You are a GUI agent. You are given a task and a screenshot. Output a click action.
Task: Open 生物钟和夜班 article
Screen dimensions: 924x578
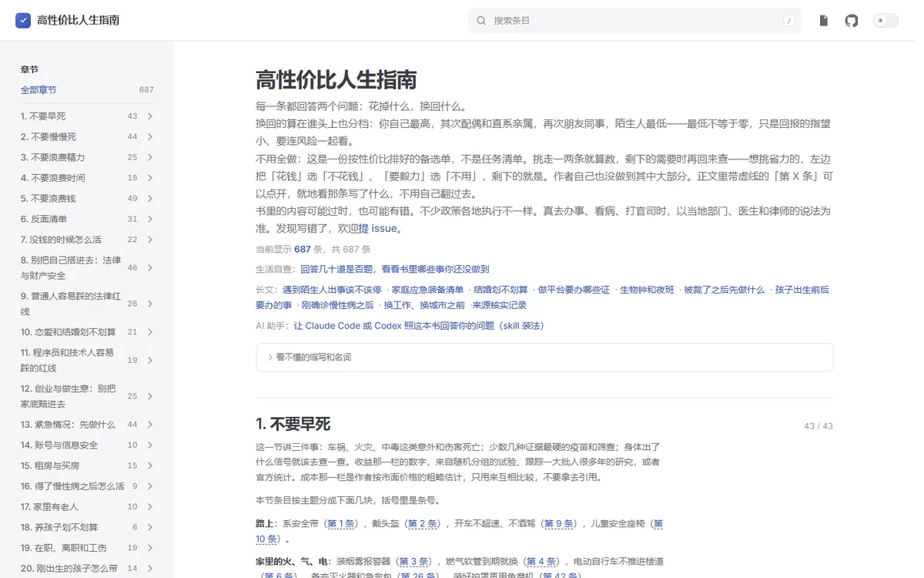pyautogui.click(x=647, y=290)
